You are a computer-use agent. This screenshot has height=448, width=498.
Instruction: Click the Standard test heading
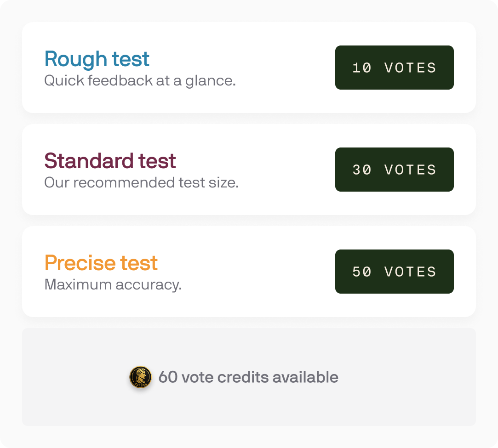(x=109, y=161)
